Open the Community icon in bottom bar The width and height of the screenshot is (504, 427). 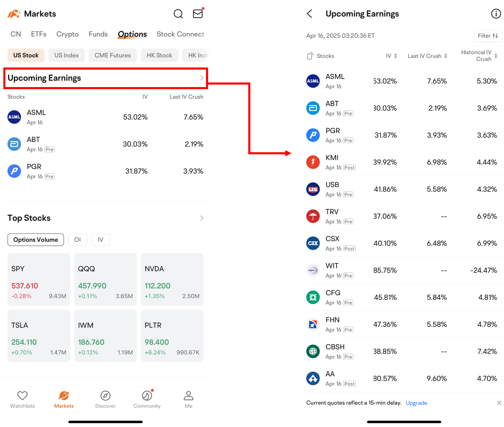(147, 395)
